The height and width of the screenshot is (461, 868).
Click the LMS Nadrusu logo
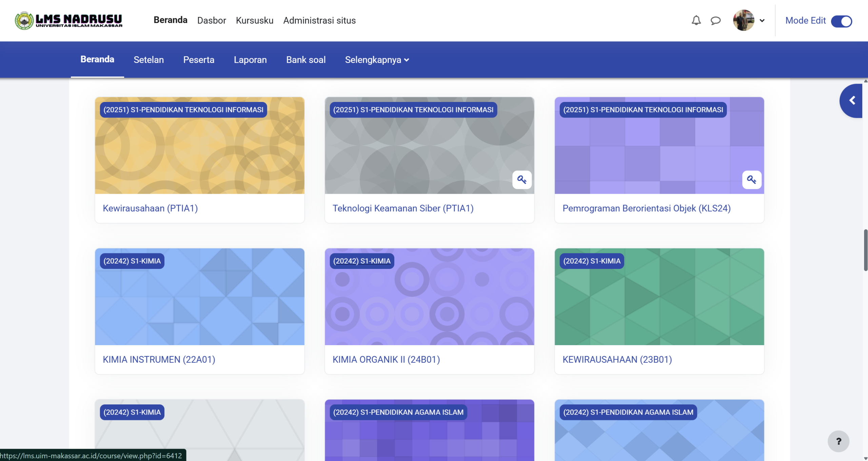click(x=69, y=20)
